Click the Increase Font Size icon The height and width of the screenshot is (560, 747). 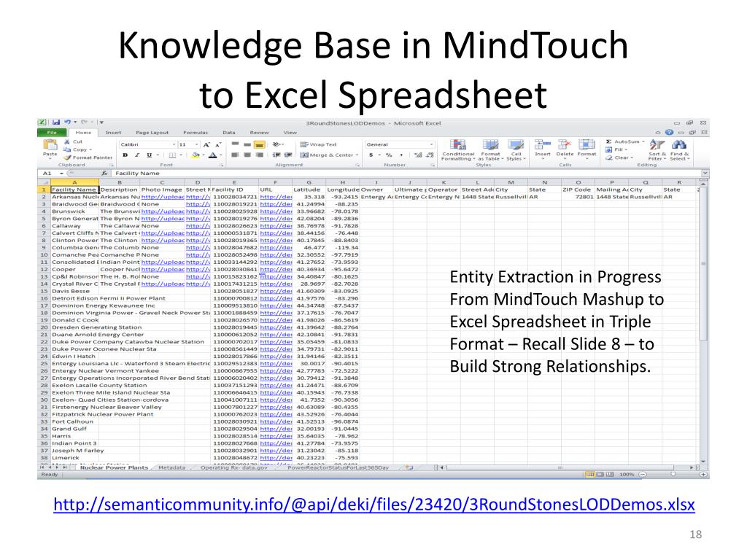[206, 144]
